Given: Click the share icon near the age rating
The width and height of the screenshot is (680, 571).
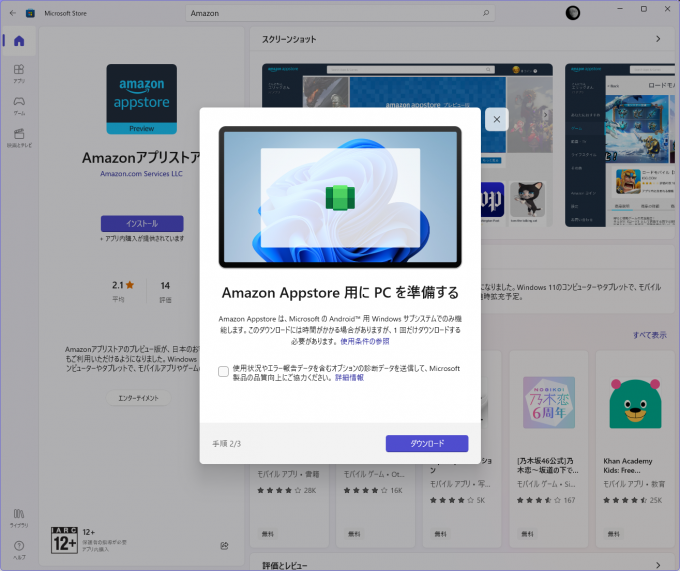Looking at the screenshot, I should pyautogui.click(x=224, y=545).
